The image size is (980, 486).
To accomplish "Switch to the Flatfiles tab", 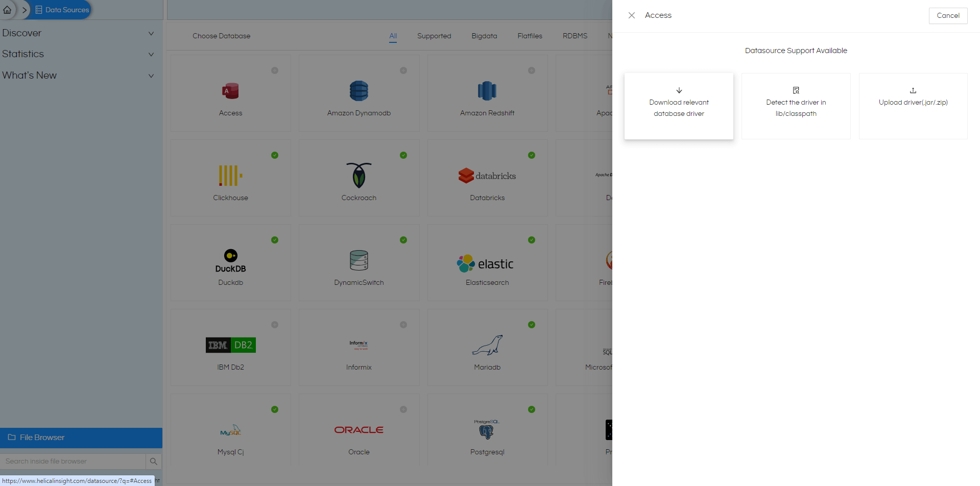I will tap(530, 36).
